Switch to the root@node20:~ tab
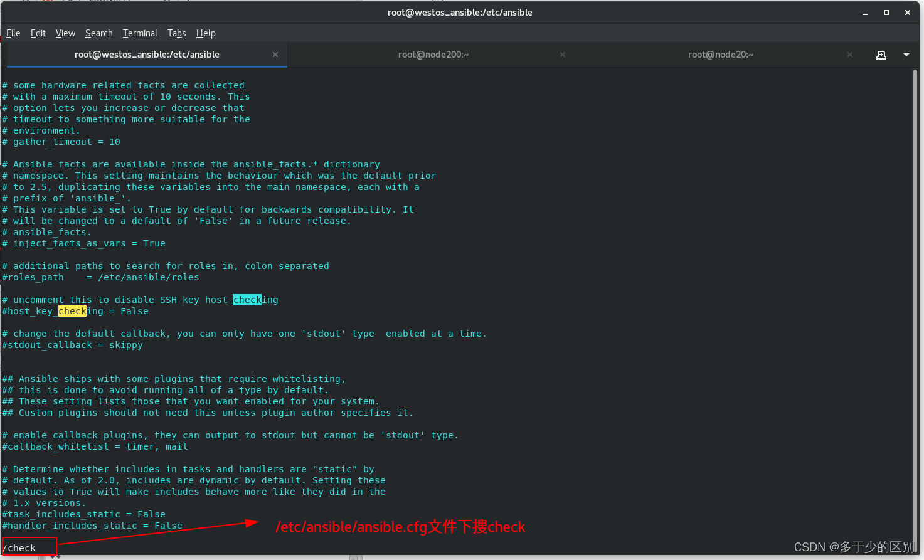The height and width of the screenshot is (560, 924). (x=721, y=55)
